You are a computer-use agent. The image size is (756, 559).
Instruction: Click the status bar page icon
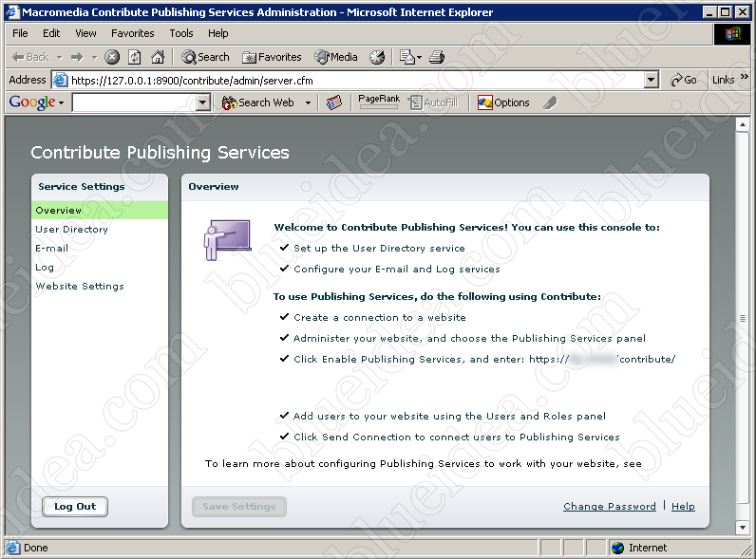[x=13, y=548]
